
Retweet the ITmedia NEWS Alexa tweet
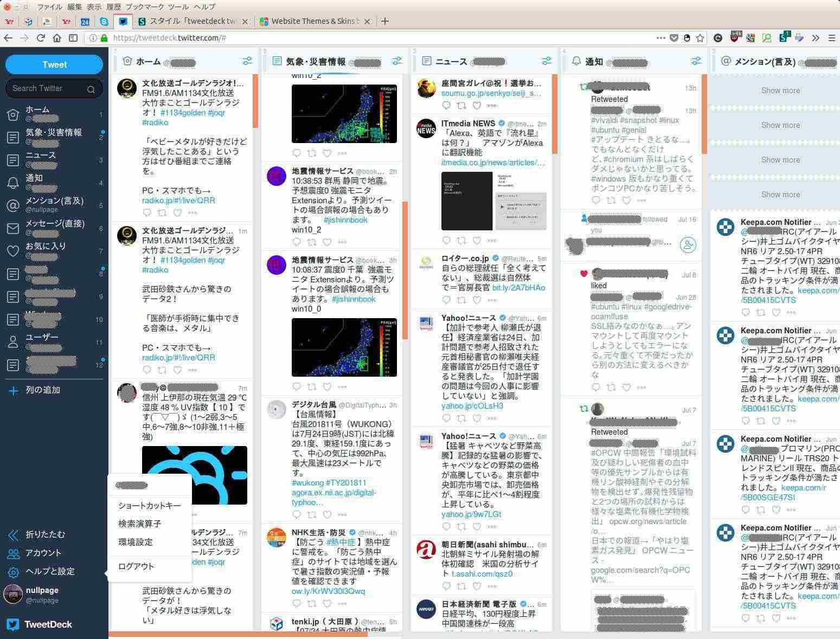[x=461, y=240]
